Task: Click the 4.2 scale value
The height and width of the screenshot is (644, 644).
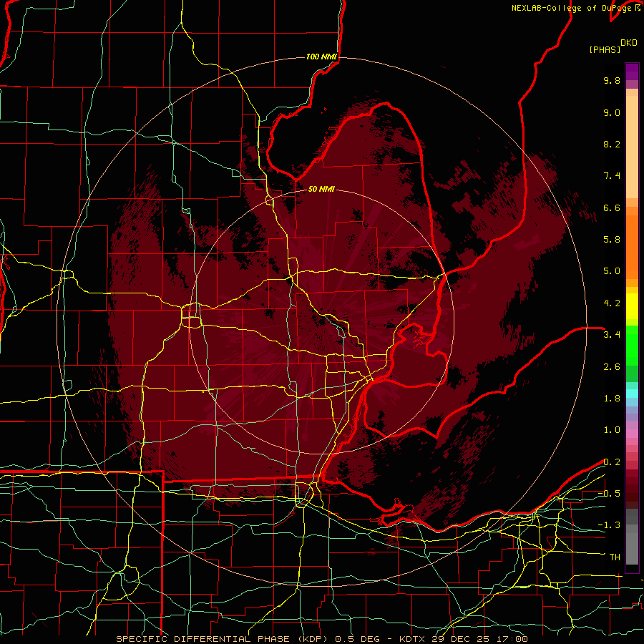Action: click(x=612, y=303)
